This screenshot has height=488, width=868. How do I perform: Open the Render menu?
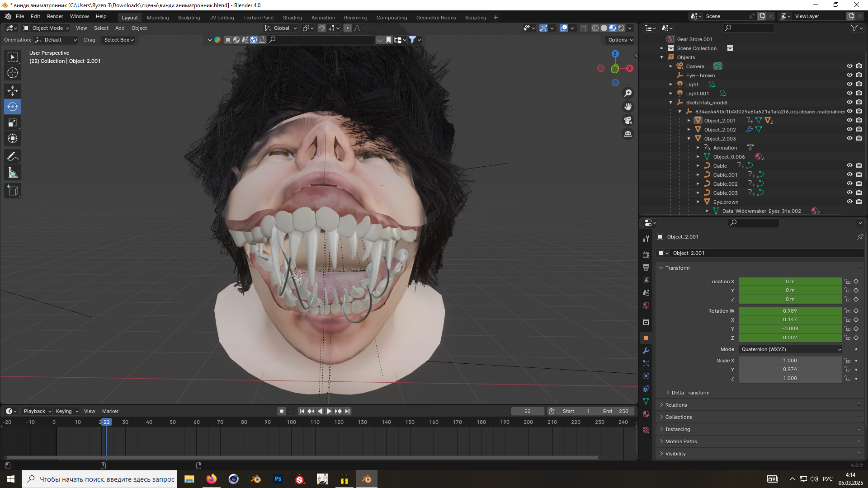55,16
